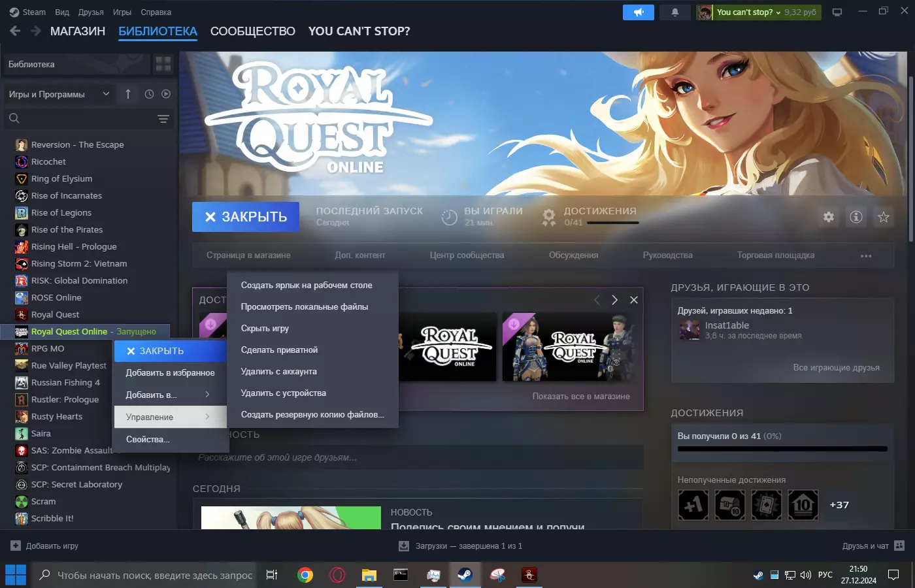Screen dimensions: 915x588
Task: Add Royal Quest Online to favorites star
Action: pos(884,217)
